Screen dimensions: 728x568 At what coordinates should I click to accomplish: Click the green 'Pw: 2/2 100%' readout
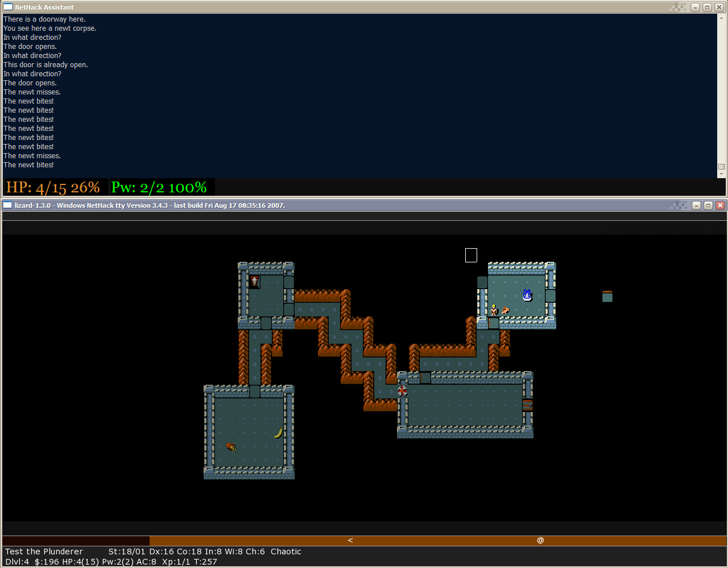click(x=159, y=187)
